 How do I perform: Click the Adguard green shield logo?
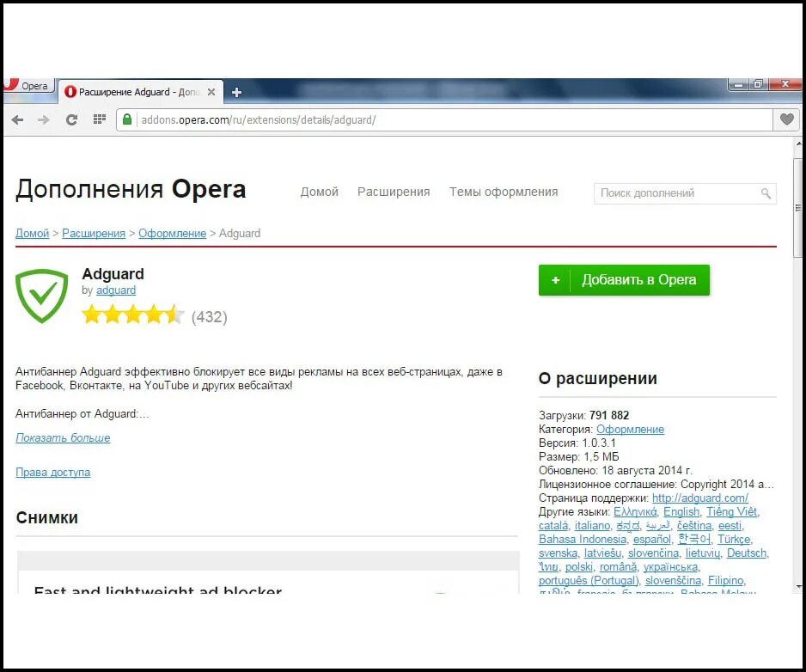coord(41,296)
